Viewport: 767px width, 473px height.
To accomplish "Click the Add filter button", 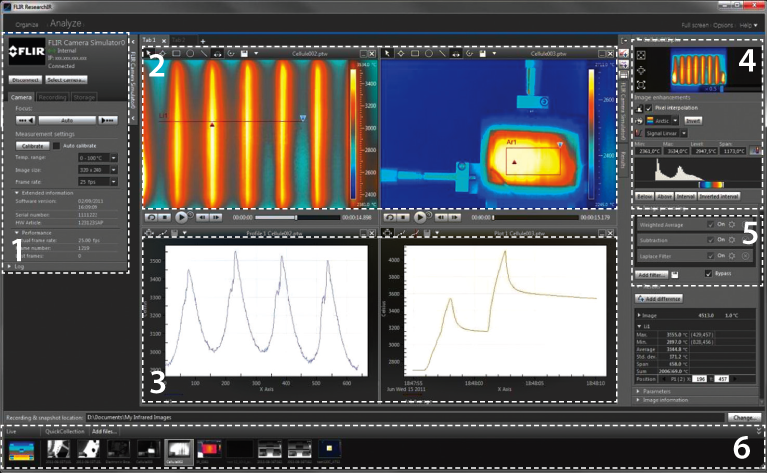I will (650, 273).
